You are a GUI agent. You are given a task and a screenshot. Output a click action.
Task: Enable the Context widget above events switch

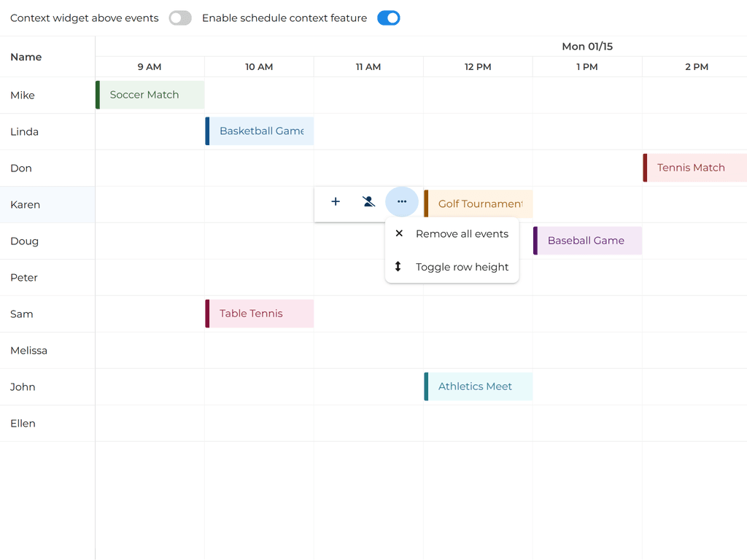[x=180, y=17]
